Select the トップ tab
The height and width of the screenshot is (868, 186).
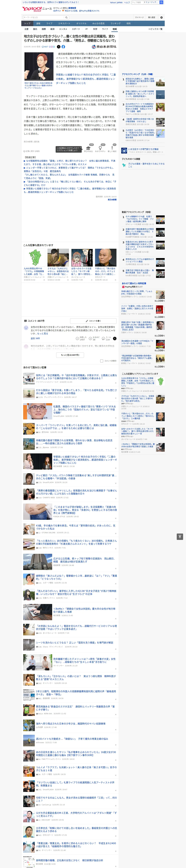(27, 24)
